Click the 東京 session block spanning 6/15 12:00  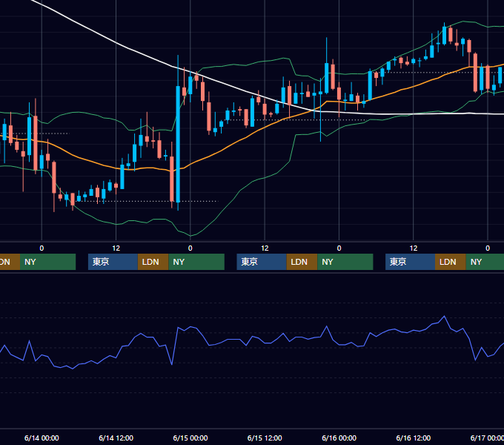262,262
